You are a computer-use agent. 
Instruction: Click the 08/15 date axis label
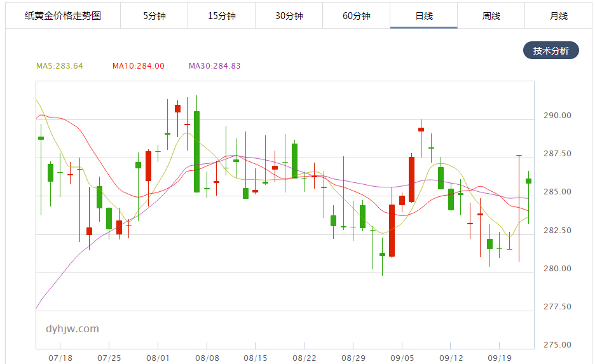pyautogui.click(x=256, y=358)
